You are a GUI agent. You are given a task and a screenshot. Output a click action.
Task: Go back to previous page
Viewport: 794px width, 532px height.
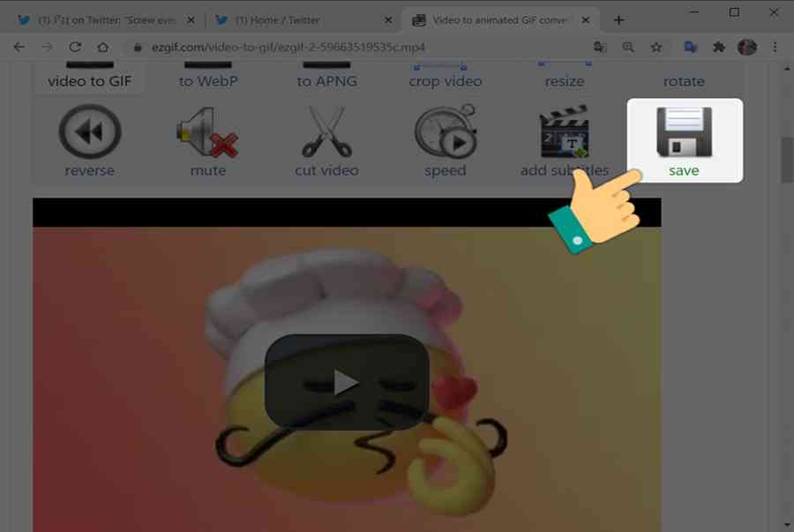pos(19,47)
